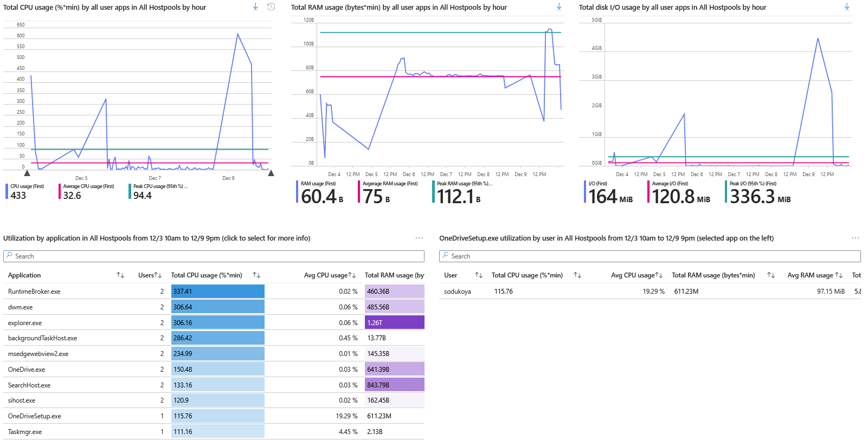Click the 337.41 CPU usage bar for RuntimeBroker.exe

pyautogui.click(x=218, y=292)
